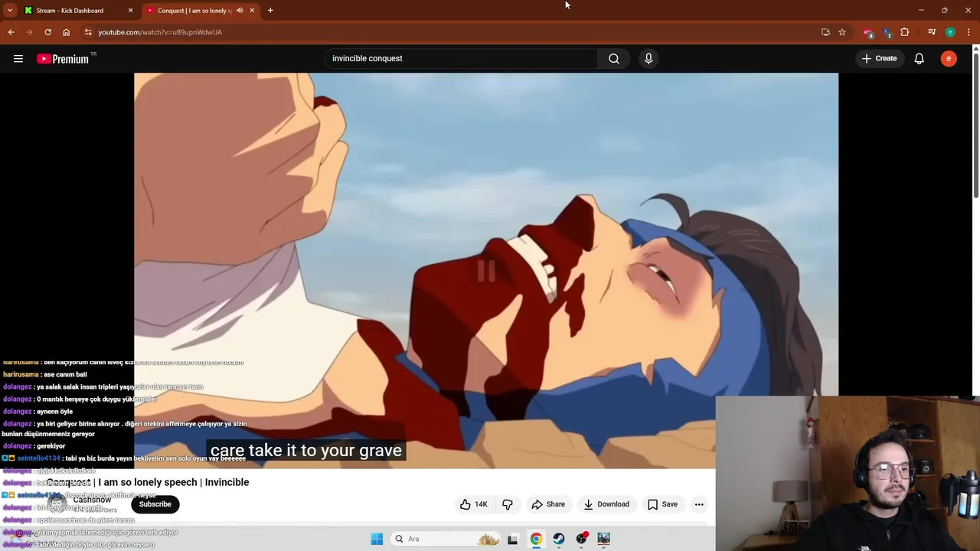This screenshot has height=551, width=980.
Task: Open the browser home page icon
Action: click(x=66, y=32)
